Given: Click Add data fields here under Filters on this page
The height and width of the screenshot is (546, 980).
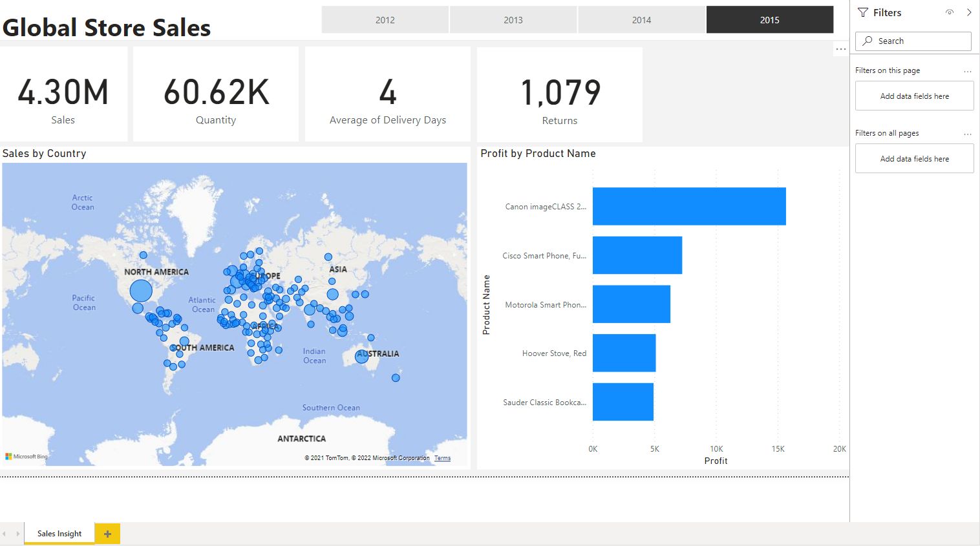Looking at the screenshot, I should (x=914, y=96).
